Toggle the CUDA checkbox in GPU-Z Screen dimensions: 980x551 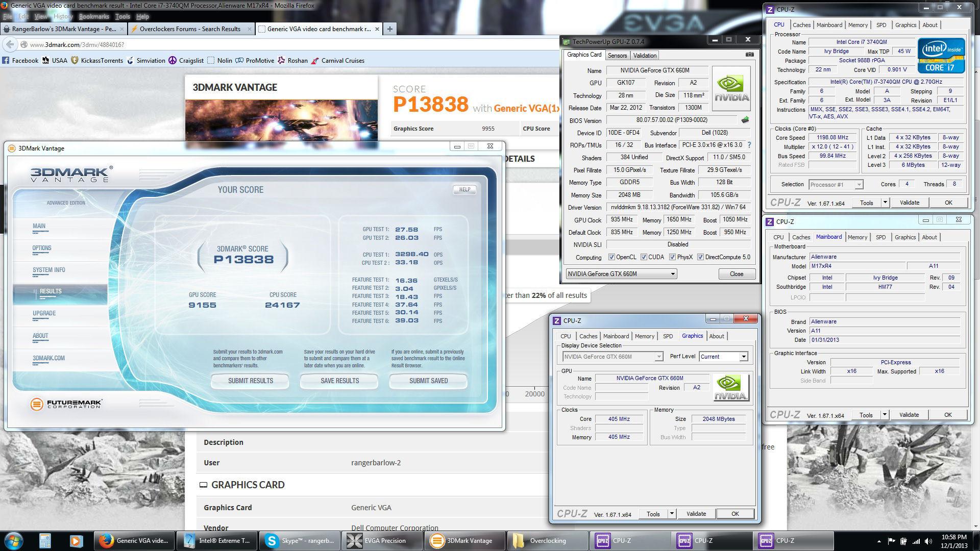tap(644, 257)
